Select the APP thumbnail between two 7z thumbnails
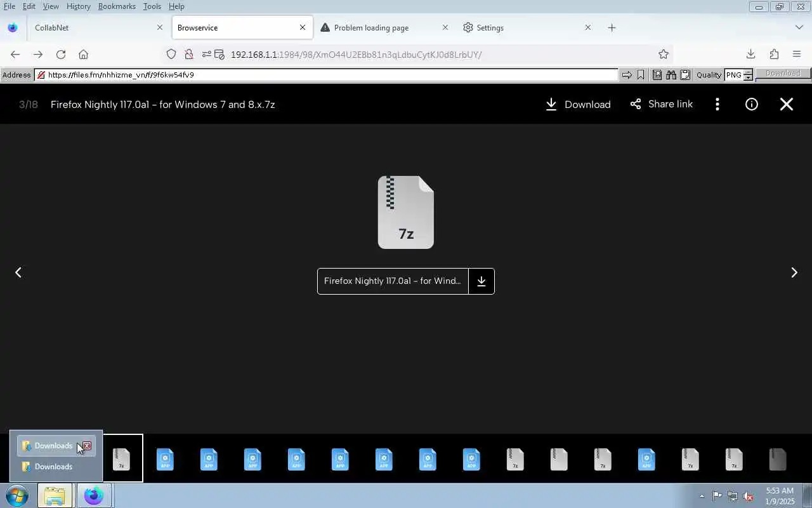The image size is (812, 508). (646, 459)
